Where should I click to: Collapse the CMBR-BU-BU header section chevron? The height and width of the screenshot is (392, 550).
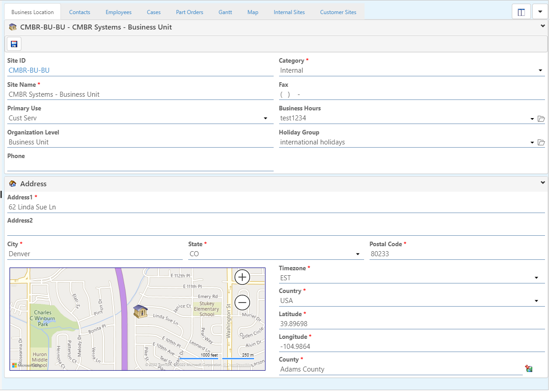tap(542, 26)
